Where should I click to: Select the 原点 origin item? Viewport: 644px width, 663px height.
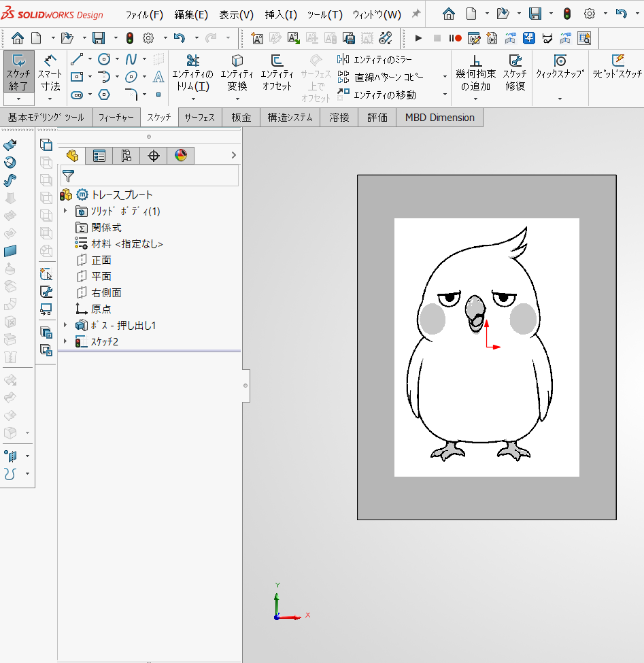coord(101,309)
